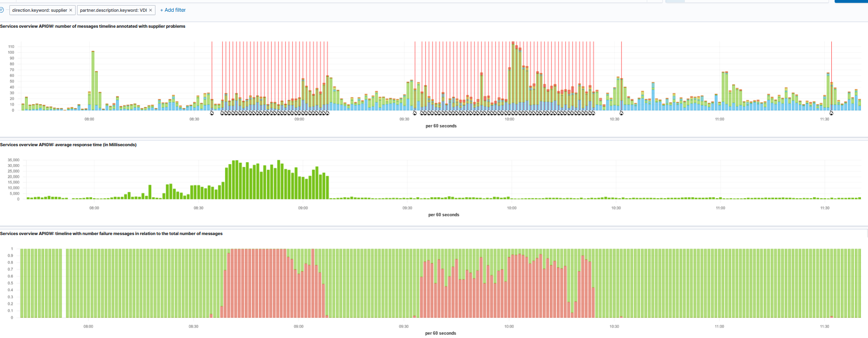868x338 pixels.
Task: Click the lone fire annotation icon near 10:32
Action: pos(621,113)
